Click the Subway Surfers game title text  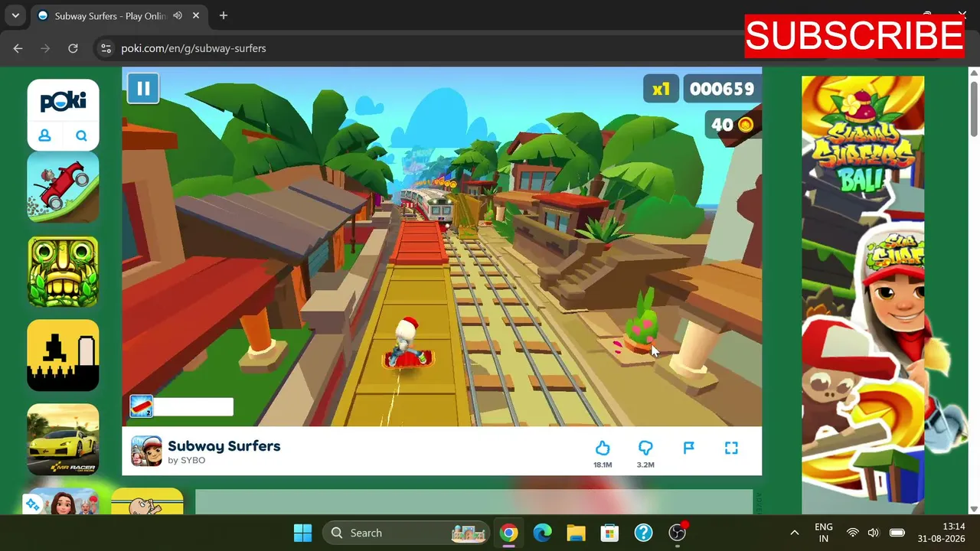224,445
